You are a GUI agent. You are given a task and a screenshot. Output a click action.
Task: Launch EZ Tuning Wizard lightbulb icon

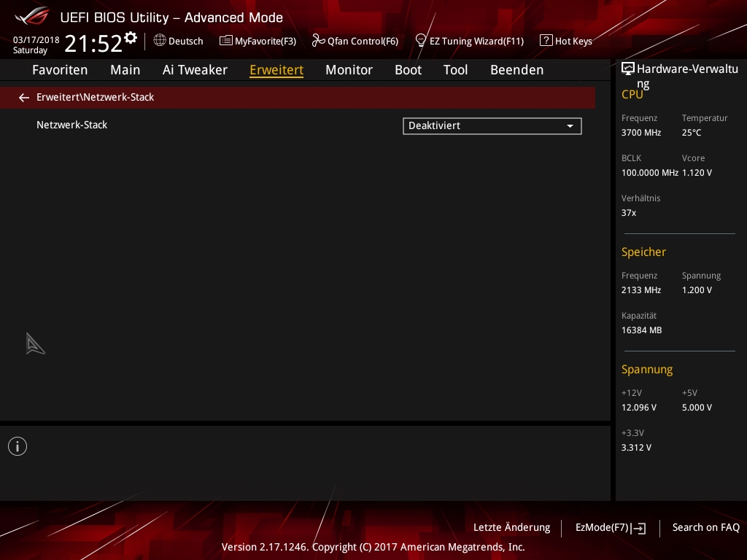pos(421,41)
